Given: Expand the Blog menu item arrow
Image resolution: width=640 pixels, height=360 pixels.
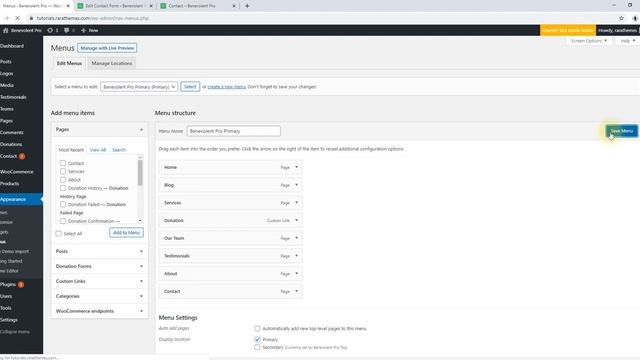Looking at the screenshot, I should click(x=297, y=185).
